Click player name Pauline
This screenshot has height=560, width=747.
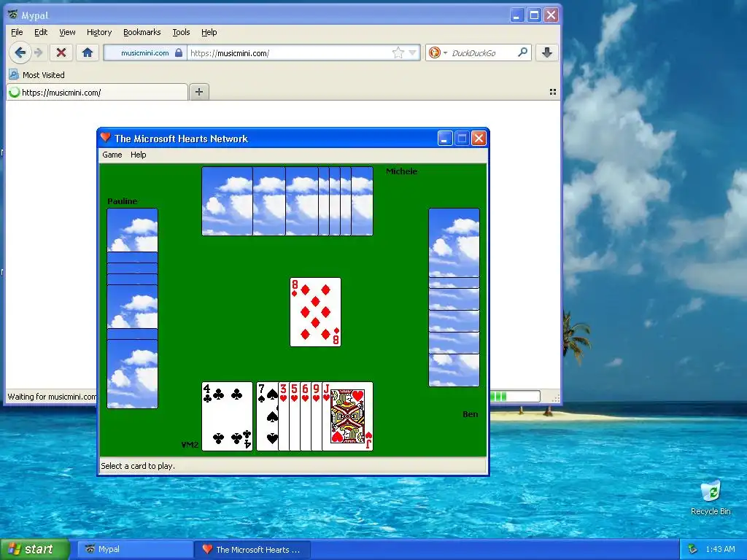[x=123, y=201]
